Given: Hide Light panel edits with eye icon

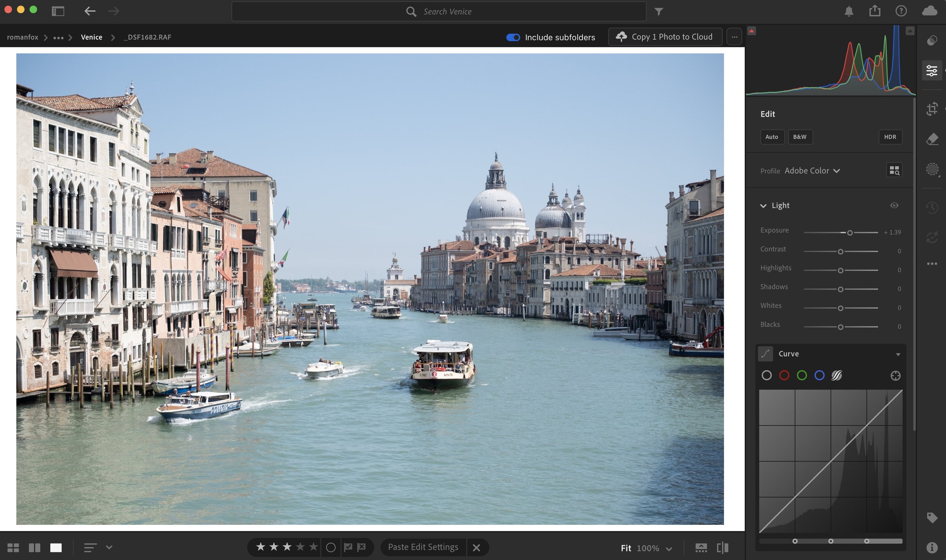Looking at the screenshot, I should pos(894,205).
